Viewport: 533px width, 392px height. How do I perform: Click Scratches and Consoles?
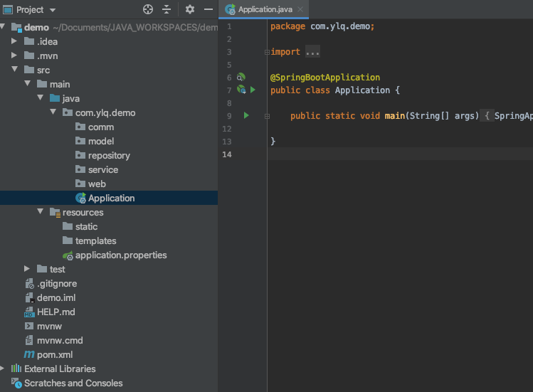click(x=73, y=383)
